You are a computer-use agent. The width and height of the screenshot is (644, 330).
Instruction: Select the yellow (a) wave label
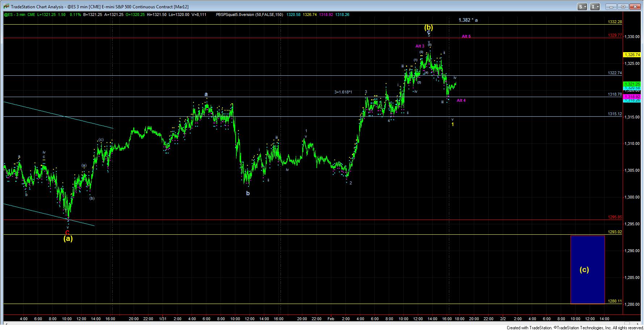(68, 238)
